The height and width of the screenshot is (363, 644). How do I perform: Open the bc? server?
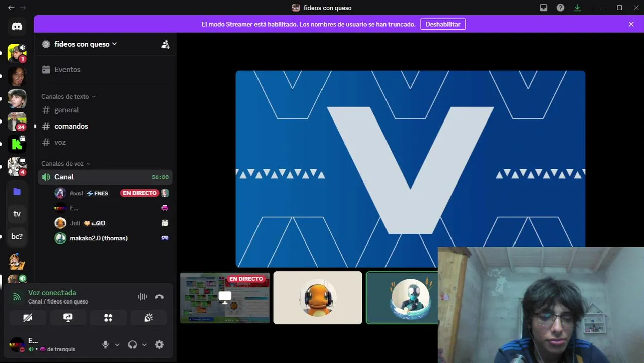[x=17, y=236]
